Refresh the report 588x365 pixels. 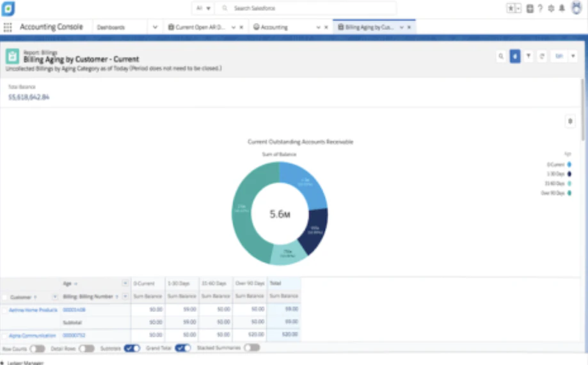point(542,56)
